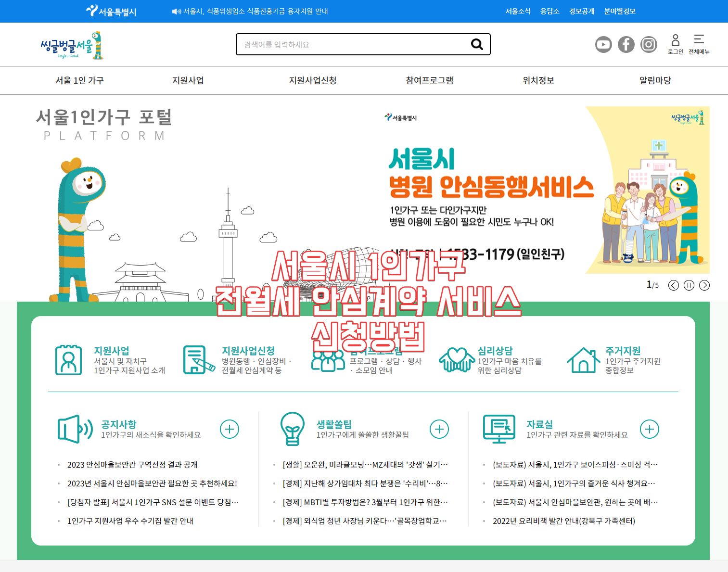Open the 전체메뉴 hamburger icon
728x572 pixels.
coord(699,39)
